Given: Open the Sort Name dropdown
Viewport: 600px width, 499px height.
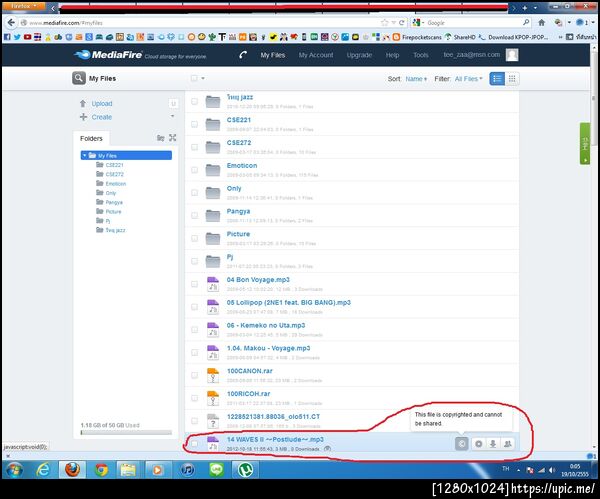Looking at the screenshot, I should 416,79.
